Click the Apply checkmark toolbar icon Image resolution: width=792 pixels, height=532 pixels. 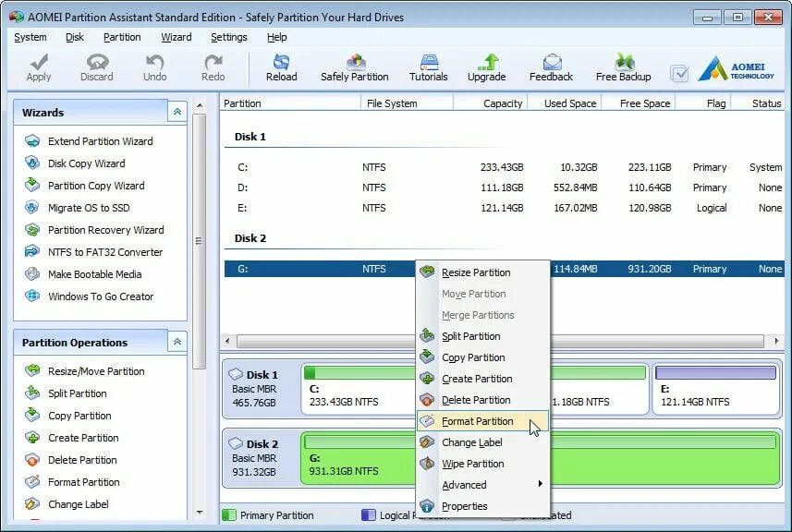(39, 63)
